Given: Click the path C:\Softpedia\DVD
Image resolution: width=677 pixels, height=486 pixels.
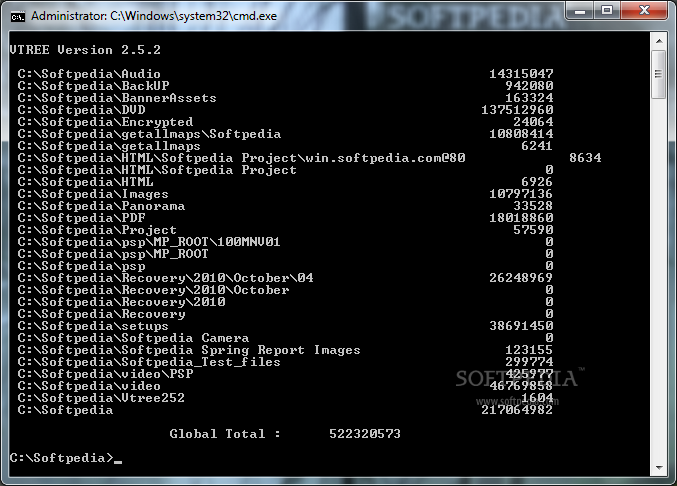Looking at the screenshot, I should point(81,110).
